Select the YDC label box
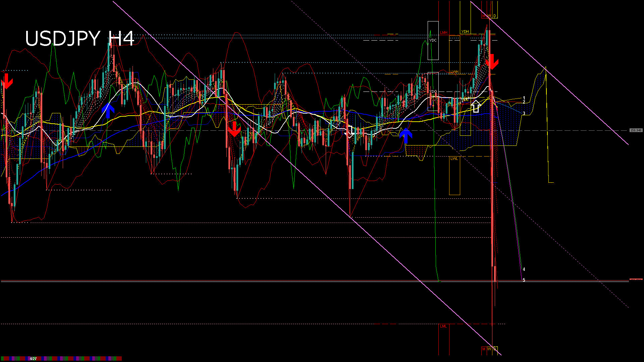 (433, 41)
